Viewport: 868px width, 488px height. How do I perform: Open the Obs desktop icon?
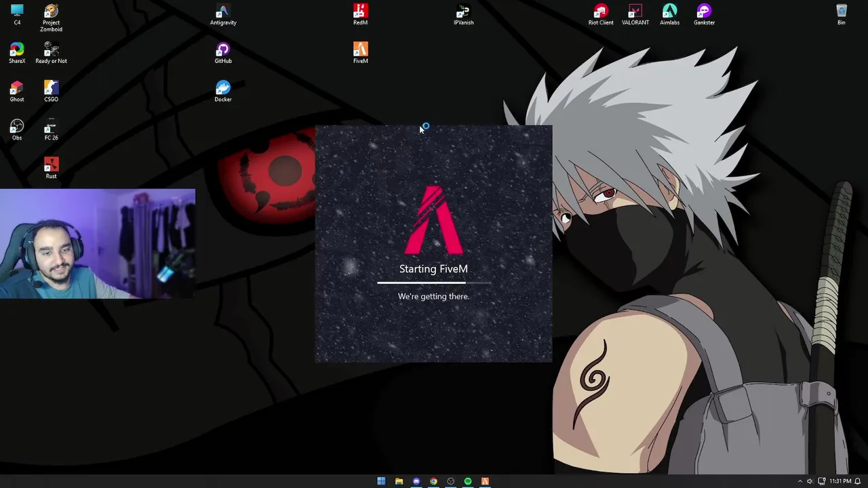(x=17, y=130)
